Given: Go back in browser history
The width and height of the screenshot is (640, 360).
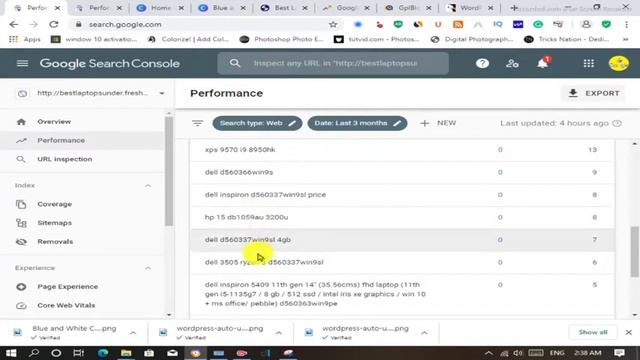Looking at the screenshot, I should (13, 24).
